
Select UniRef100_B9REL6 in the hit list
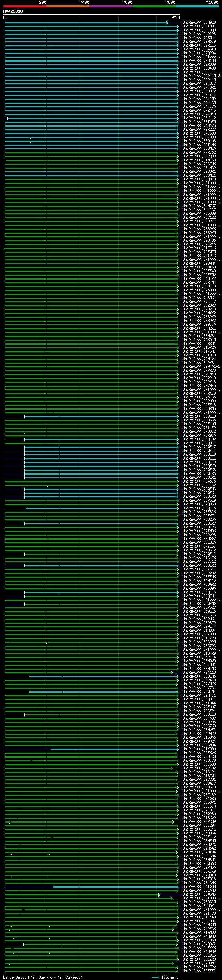199,45
